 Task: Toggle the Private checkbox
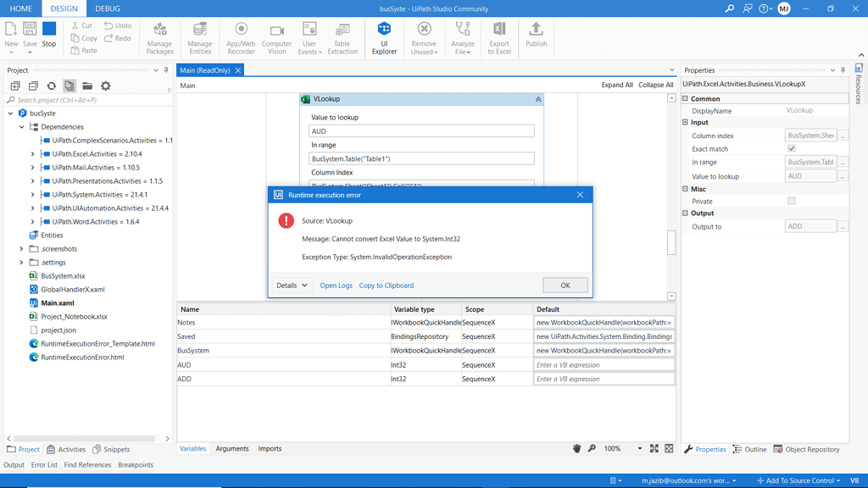792,202
